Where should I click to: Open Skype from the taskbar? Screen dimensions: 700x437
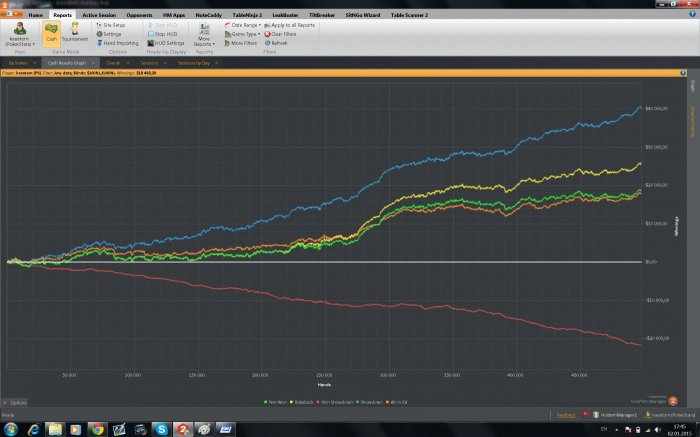click(x=161, y=429)
